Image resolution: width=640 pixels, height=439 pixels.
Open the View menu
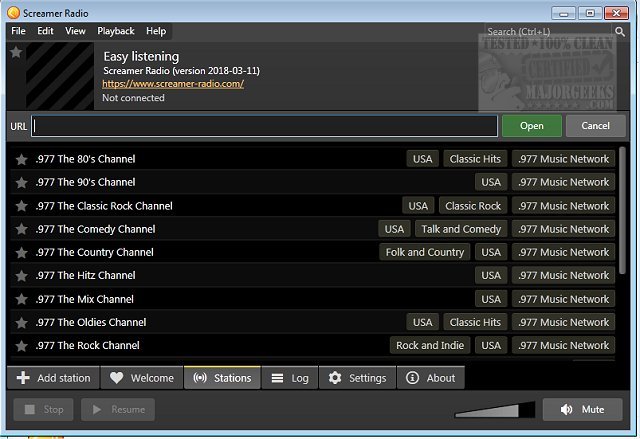tap(76, 31)
